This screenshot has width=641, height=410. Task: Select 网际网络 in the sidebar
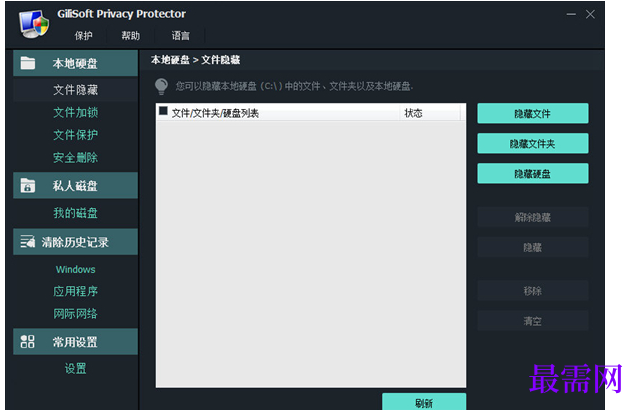click(76, 314)
